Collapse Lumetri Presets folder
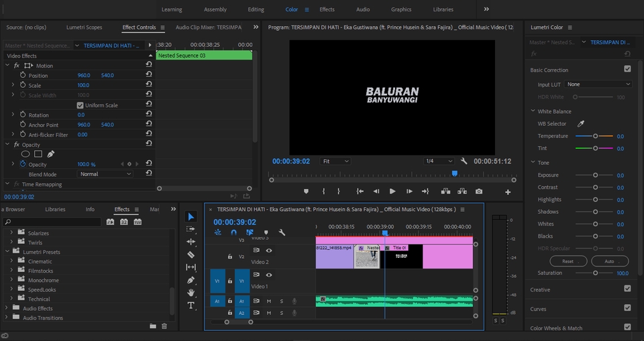This screenshot has height=341, width=644. point(7,251)
